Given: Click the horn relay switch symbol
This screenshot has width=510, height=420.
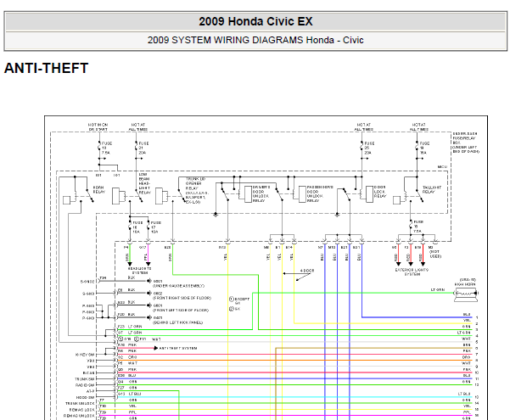Looking at the screenshot, I should [x=89, y=195].
